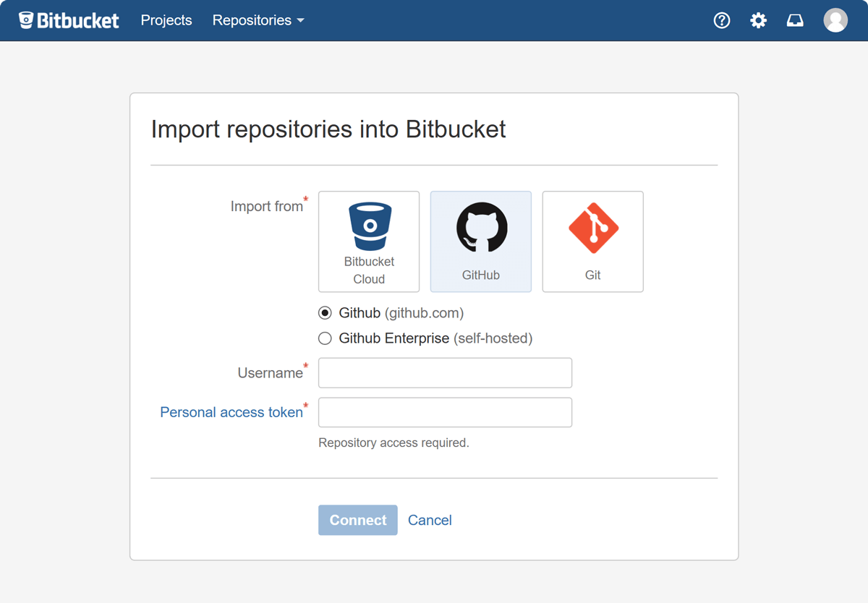Viewport: 868px width, 603px height.
Task: Select the Github Enterprise (self-hosted) option
Action: coord(325,338)
